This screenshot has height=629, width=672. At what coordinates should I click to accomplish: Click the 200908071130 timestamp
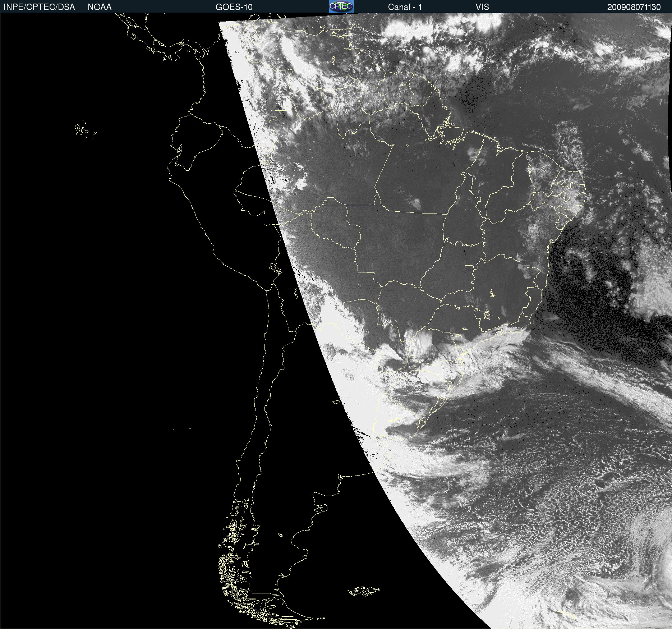pos(634,7)
